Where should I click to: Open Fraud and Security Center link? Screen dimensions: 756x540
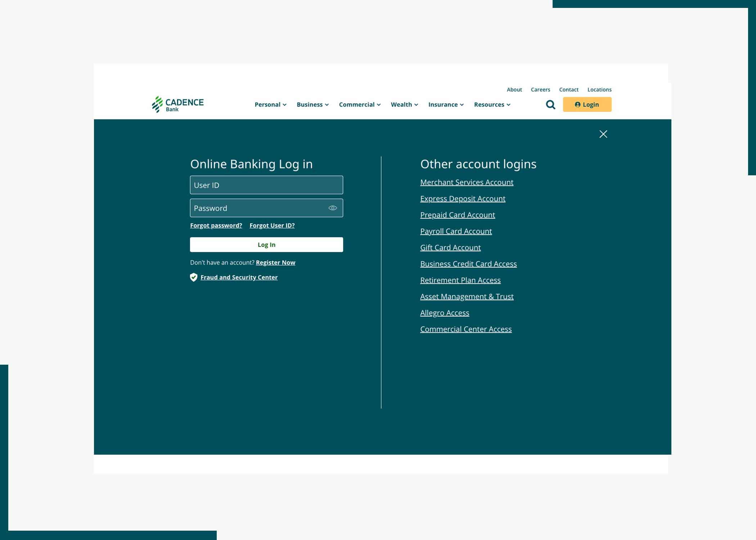[x=239, y=278]
